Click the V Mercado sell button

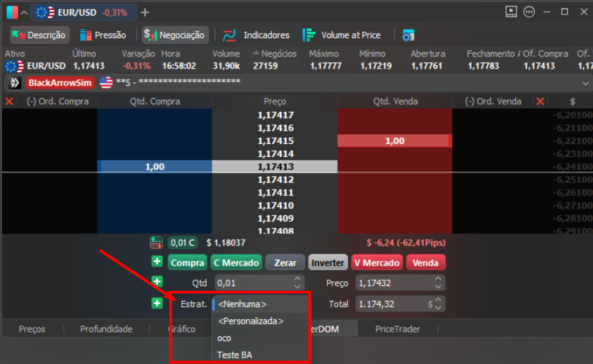click(x=377, y=262)
